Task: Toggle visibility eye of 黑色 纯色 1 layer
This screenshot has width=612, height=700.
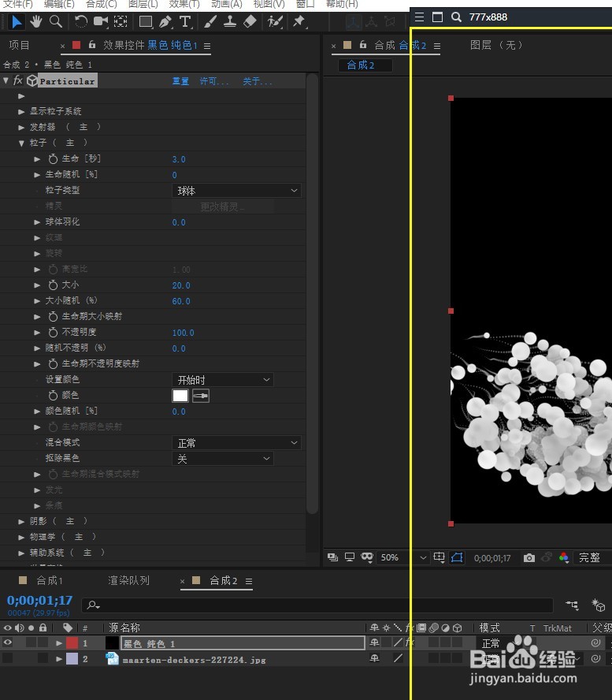Action: [x=8, y=642]
